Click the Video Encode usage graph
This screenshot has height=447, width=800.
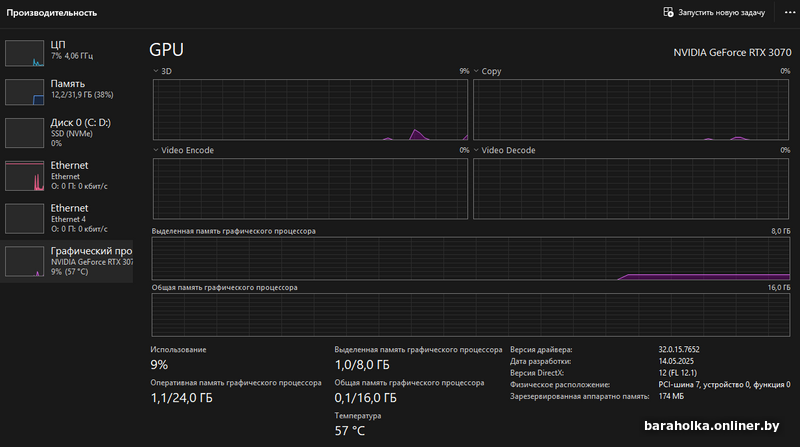tap(310, 189)
